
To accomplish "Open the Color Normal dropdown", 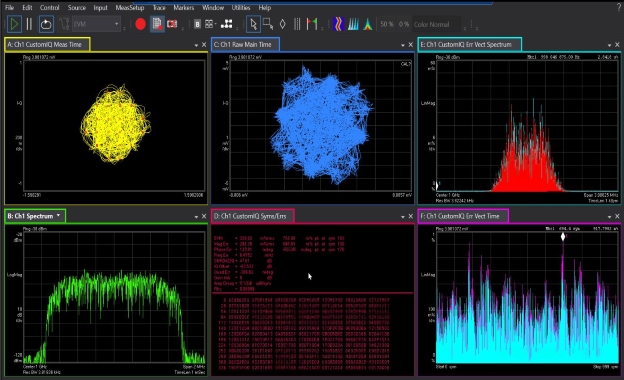I will [x=437, y=24].
